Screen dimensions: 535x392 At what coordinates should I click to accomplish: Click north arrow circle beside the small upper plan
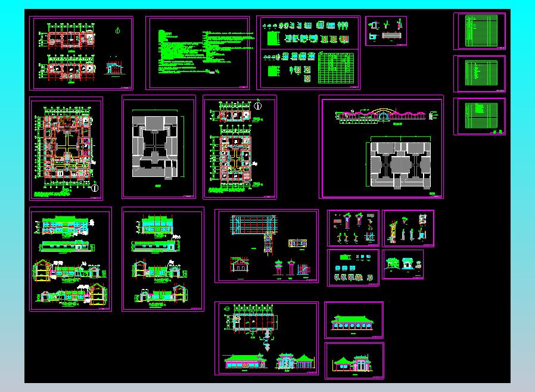tap(258, 106)
